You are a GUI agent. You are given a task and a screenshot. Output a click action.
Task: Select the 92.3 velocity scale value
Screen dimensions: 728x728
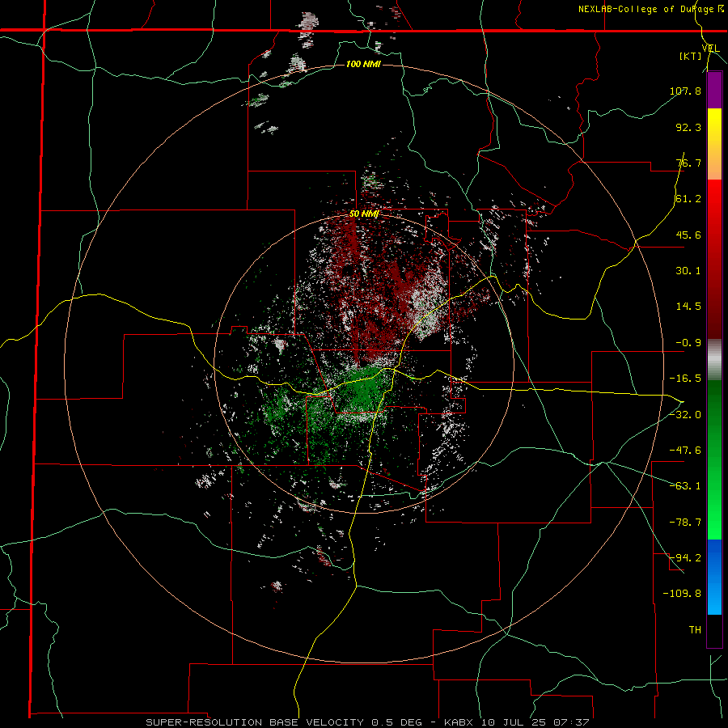688,127
